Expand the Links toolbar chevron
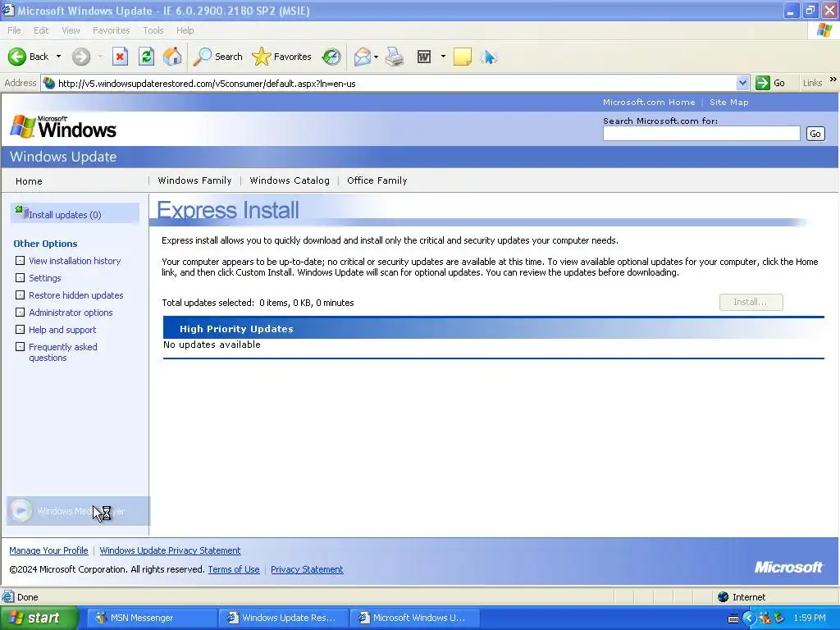Image resolution: width=840 pixels, height=630 pixels. 833,80
